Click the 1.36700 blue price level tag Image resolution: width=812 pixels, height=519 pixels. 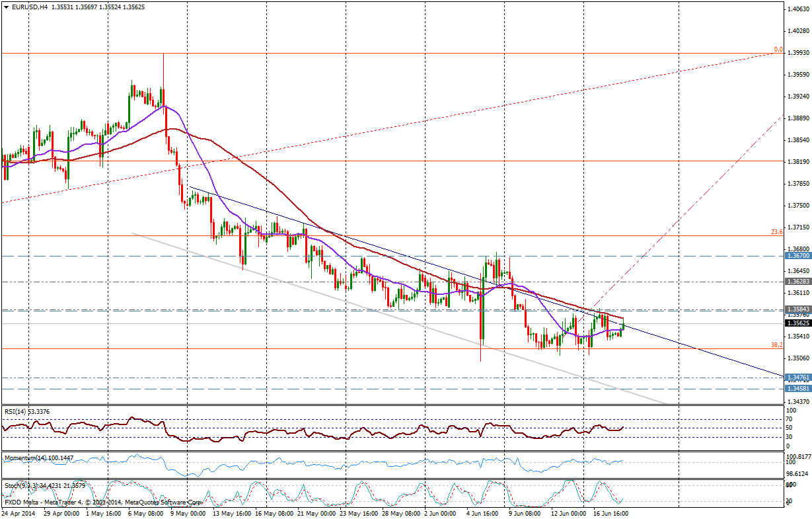797,255
